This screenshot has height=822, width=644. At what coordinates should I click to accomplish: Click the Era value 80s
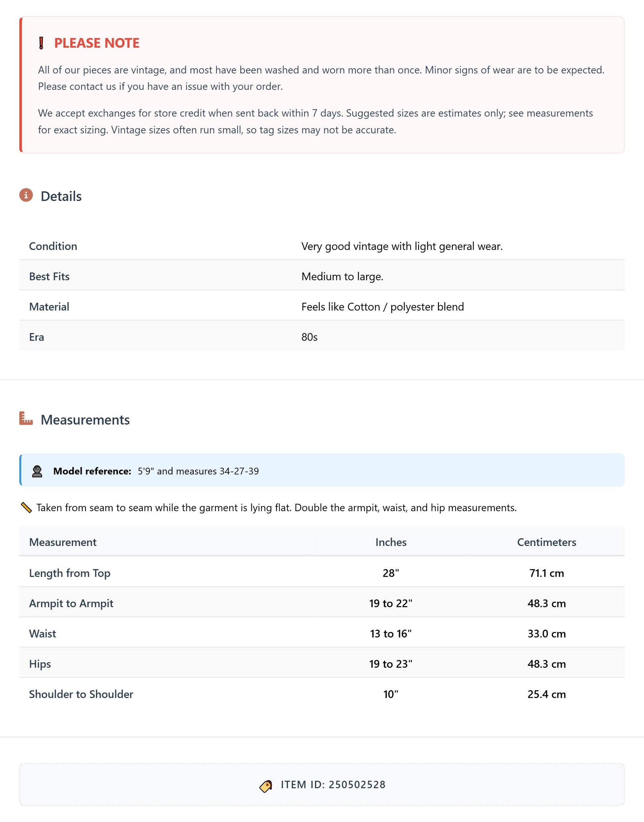pyautogui.click(x=309, y=337)
